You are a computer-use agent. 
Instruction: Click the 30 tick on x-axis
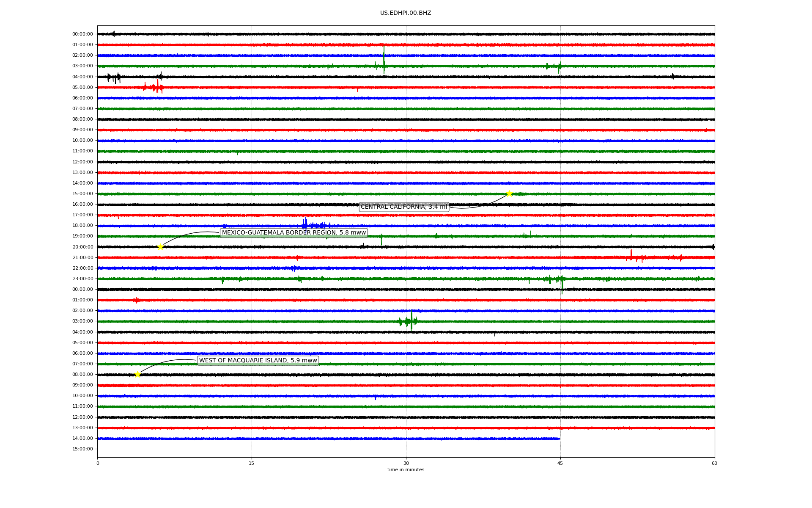click(x=406, y=463)
